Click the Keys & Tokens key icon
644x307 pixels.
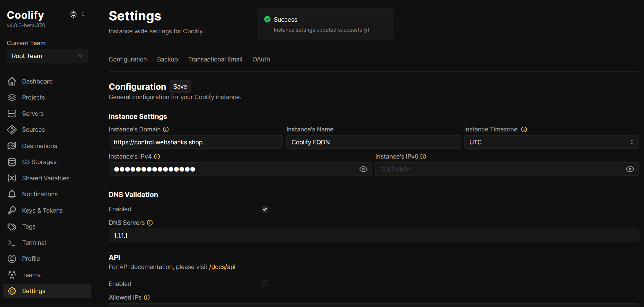[x=12, y=211]
